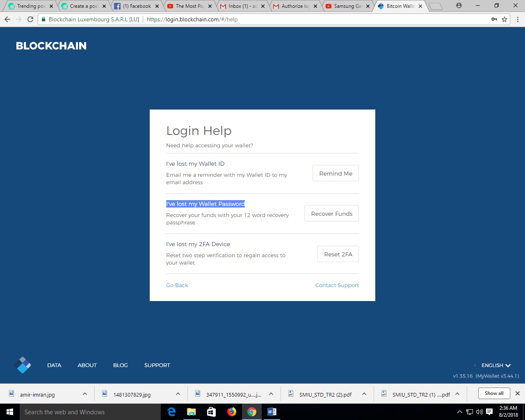Click the Recover Funds button
Image resolution: width=525 pixels, height=420 pixels.
click(x=331, y=213)
